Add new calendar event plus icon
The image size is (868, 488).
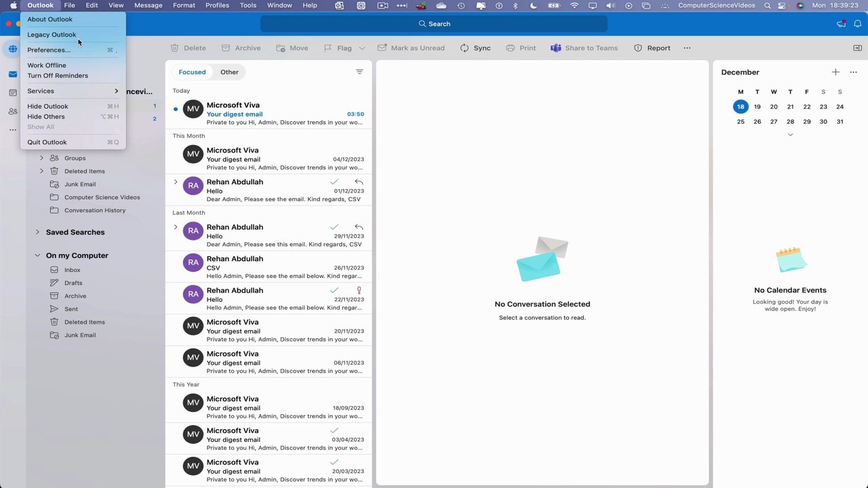coord(835,72)
